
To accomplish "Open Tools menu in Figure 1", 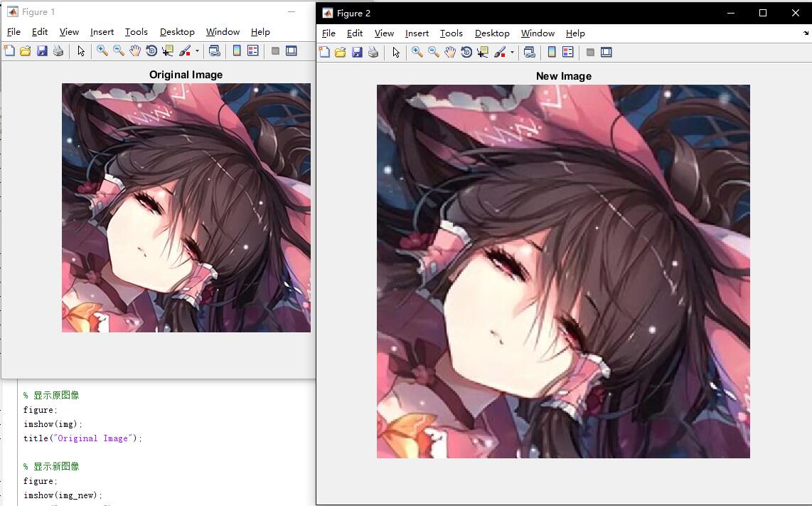I will (x=137, y=31).
